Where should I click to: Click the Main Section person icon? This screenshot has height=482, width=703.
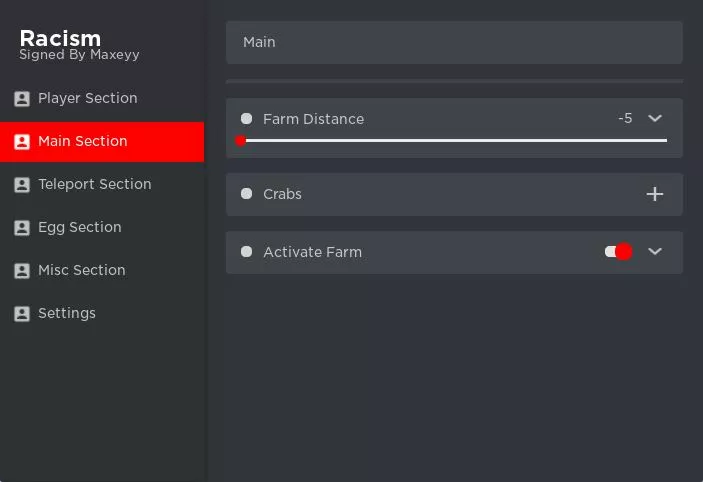click(22, 142)
